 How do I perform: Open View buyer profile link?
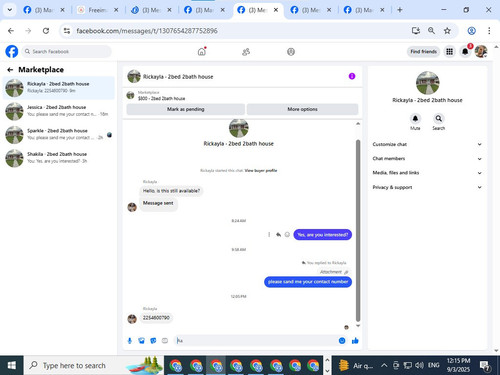click(261, 171)
